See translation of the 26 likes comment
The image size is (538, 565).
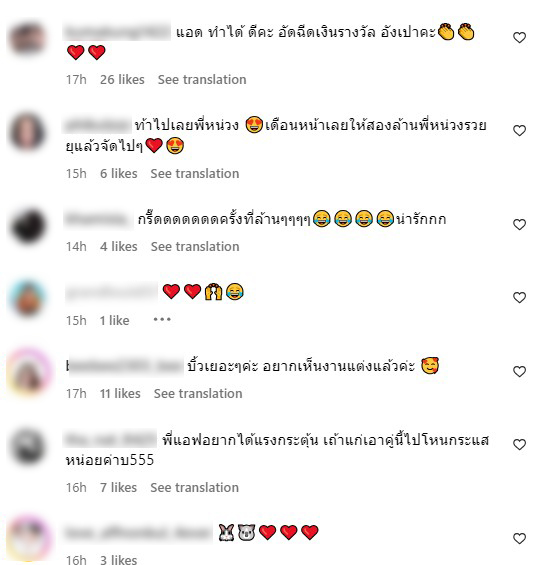tap(202, 80)
